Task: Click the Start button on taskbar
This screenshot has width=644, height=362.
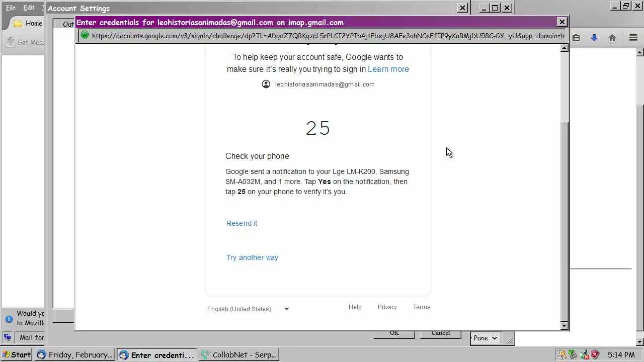Action: pyautogui.click(x=17, y=354)
